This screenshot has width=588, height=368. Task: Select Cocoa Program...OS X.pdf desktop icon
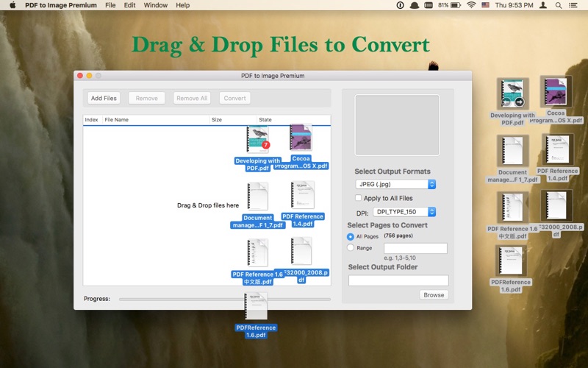click(556, 91)
